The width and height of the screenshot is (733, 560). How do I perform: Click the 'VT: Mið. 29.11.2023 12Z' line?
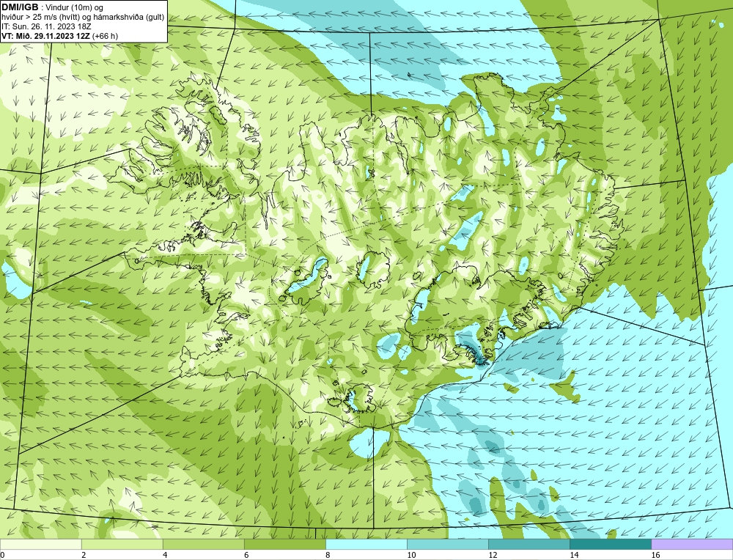46,36
